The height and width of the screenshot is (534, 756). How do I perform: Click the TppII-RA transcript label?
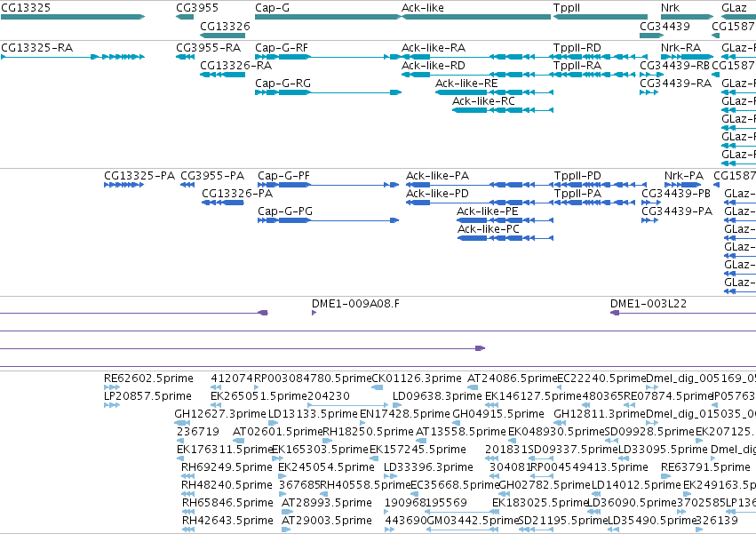click(x=577, y=65)
